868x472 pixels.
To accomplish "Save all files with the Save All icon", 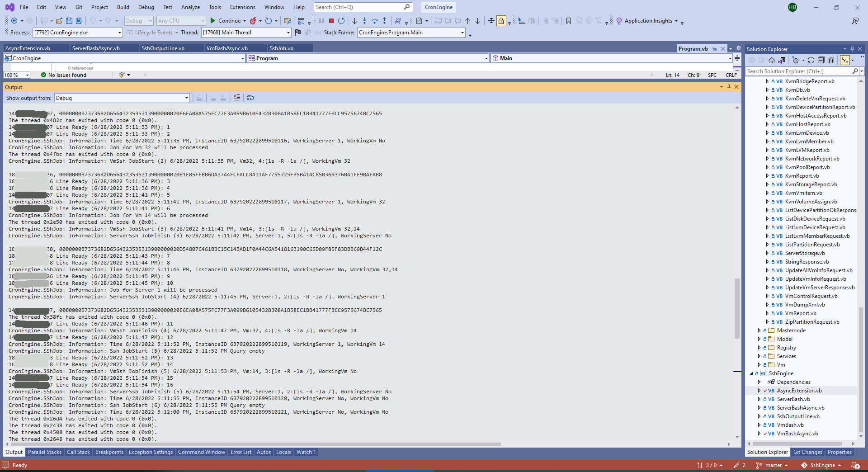I will (x=79, y=21).
